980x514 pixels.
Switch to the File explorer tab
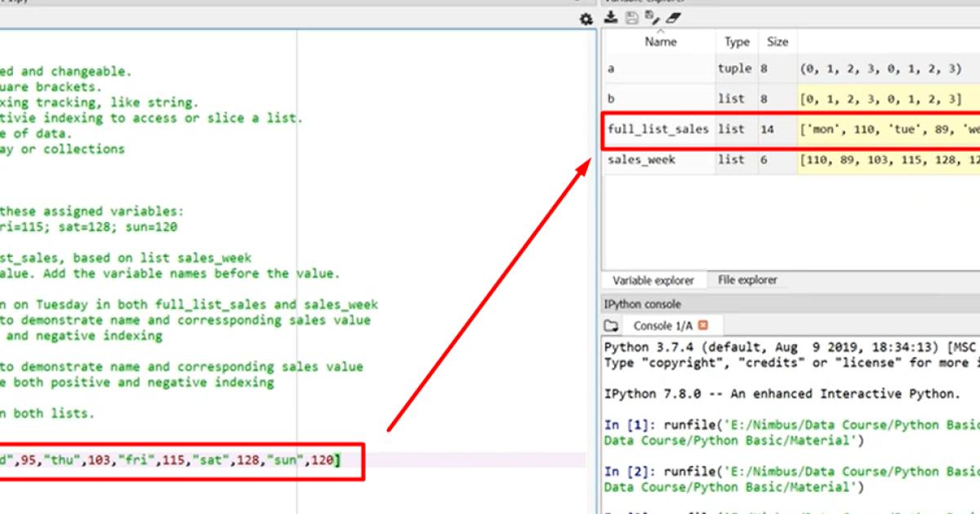click(747, 280)
